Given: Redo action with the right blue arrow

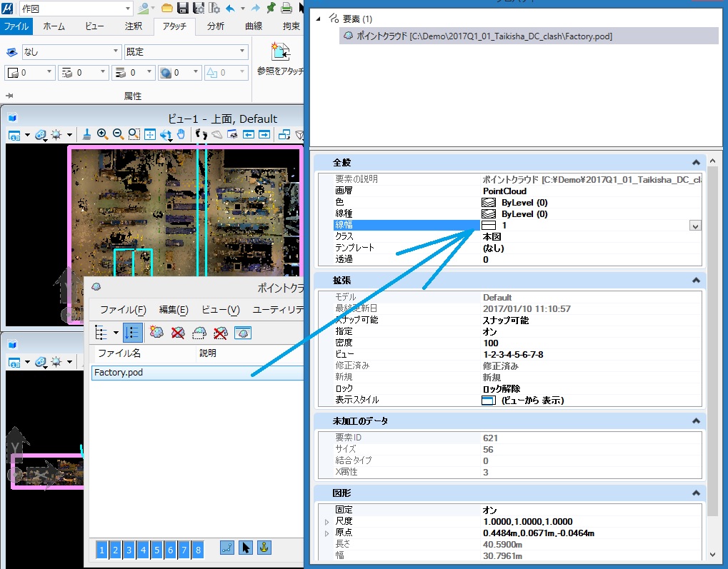Looking at the screenshot, I should 255,8.
